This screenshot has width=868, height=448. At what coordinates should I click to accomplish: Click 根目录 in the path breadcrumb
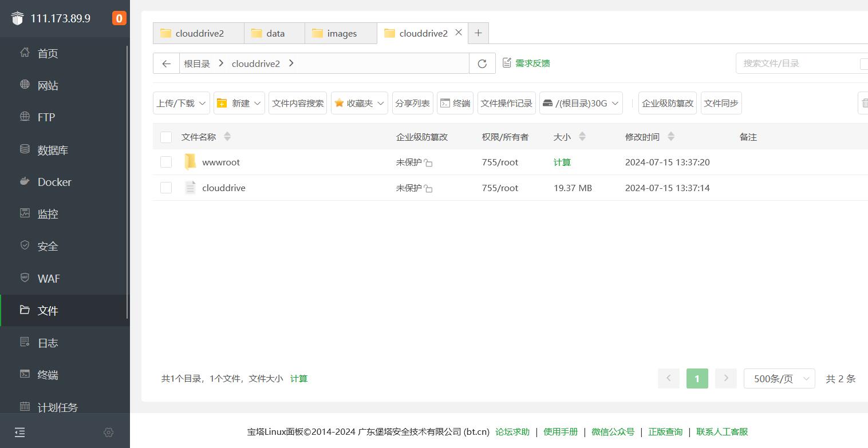tap(197, 64)
